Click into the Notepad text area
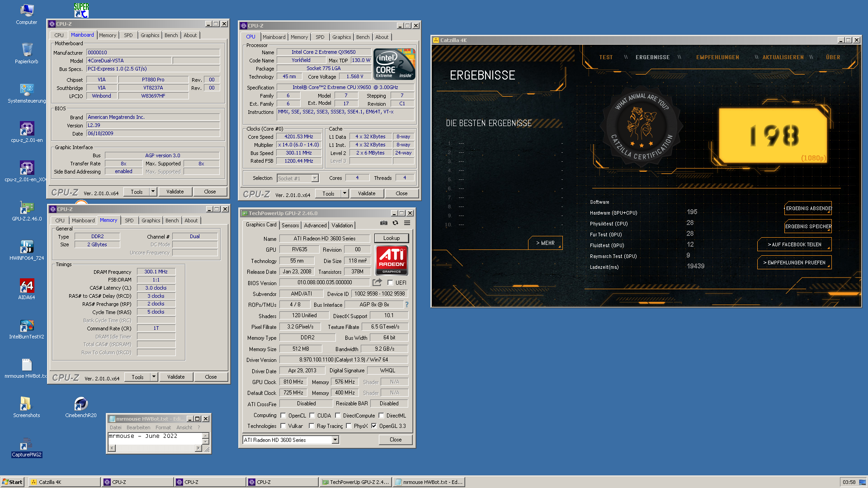The image size is (868, 488). [155, 438]
